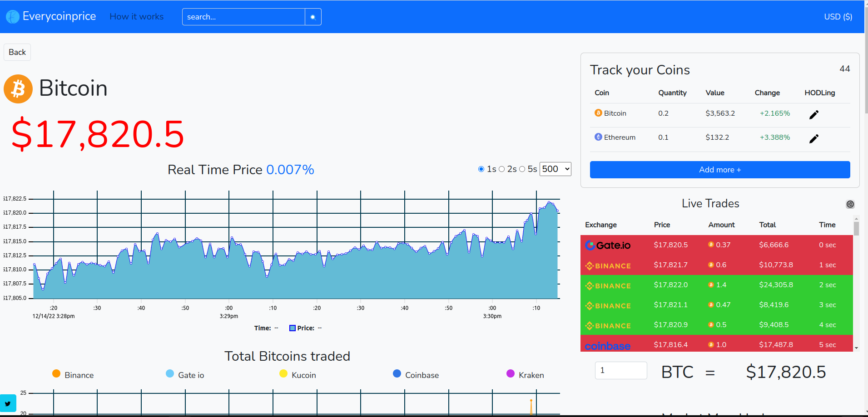The height and width of the screenshot is (417, 868).
Task: Toggle Binance series in traded legend
Action: (73, 374)
